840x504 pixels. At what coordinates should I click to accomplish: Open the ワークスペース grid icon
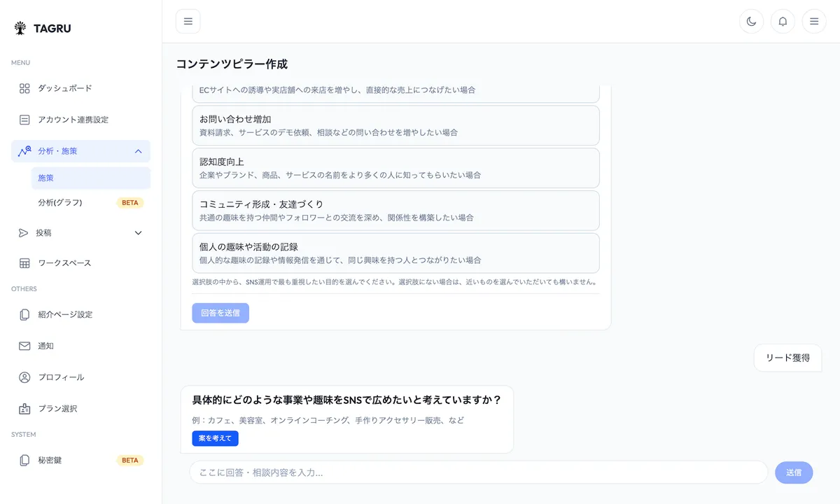[22, 262]
